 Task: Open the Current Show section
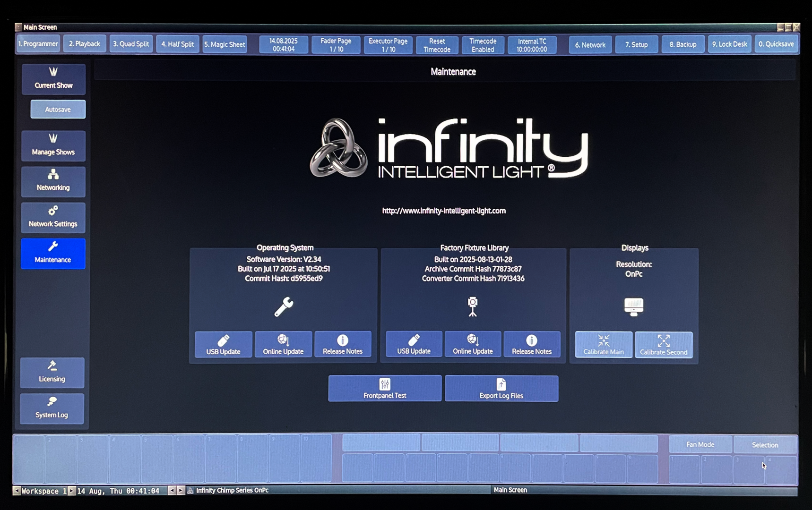point(53,79)
